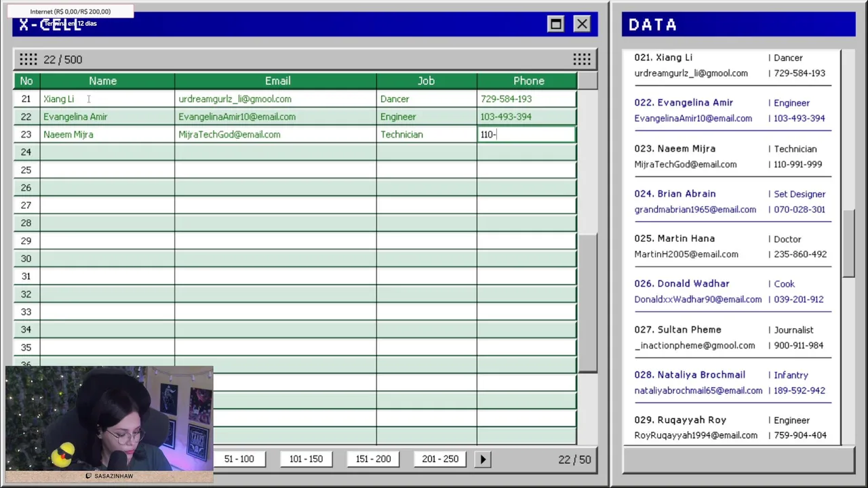Click the left grid dots icon beside 22 / 500
Image resolution: width=868 pixels, height=488 pixels.
28,59
